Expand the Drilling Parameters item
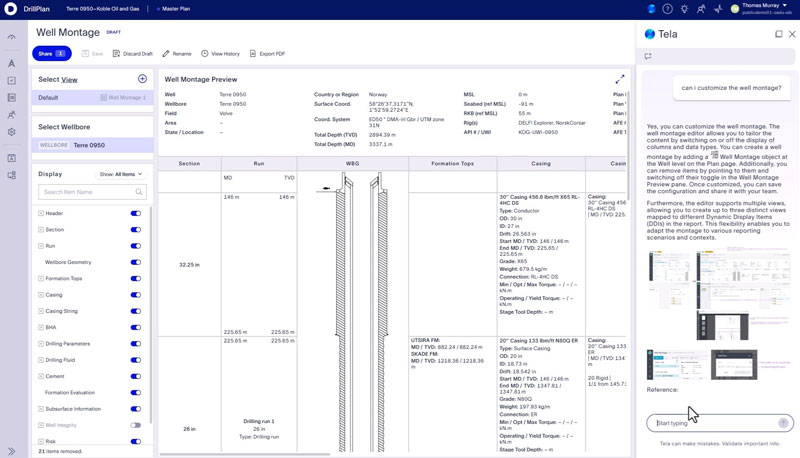 (41, 344)
